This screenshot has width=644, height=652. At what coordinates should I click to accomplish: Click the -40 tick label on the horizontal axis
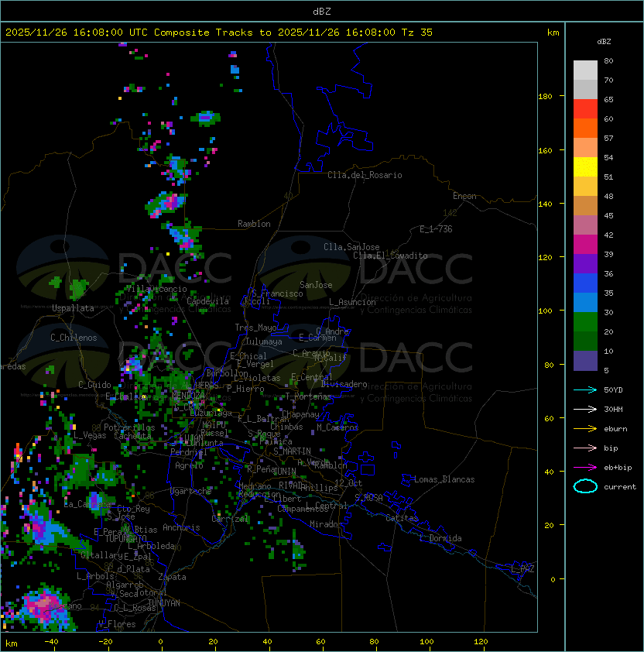coord(52,642)
